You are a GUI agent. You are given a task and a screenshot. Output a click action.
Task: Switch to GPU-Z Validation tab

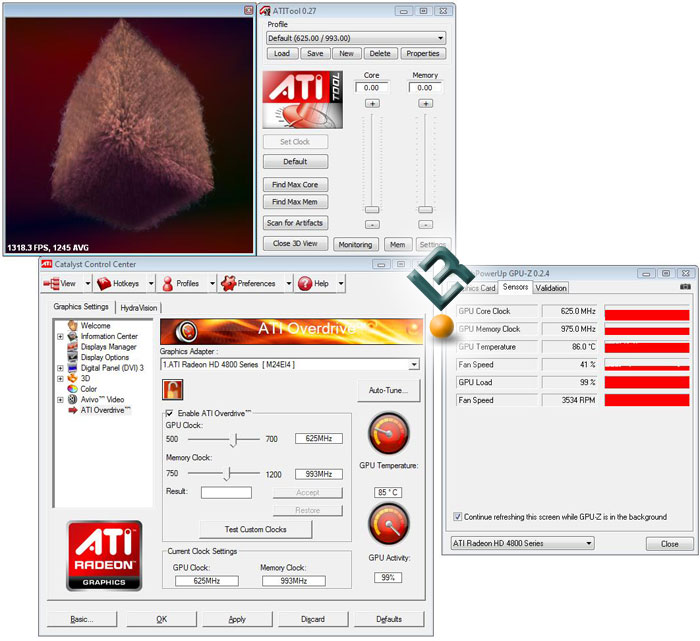click(551, 288)
